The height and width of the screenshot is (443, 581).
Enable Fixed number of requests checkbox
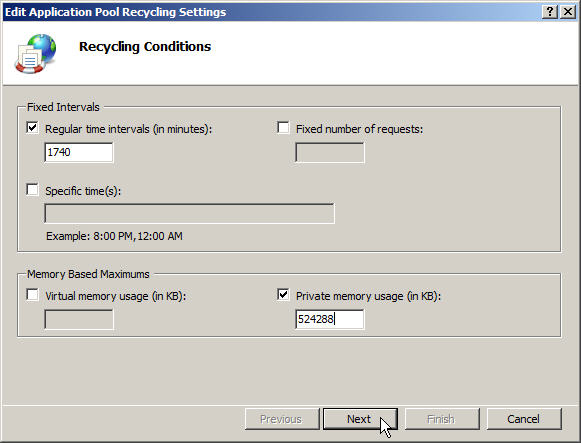(x=283, y=128)
